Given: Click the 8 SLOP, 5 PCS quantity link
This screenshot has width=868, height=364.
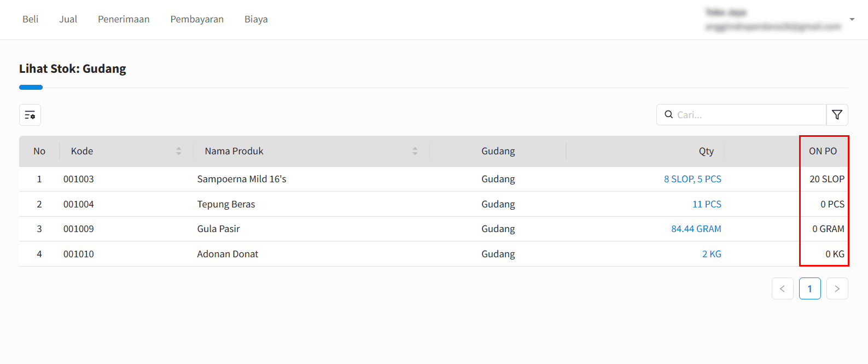Looking at the screenshot, I should point(692,179).
